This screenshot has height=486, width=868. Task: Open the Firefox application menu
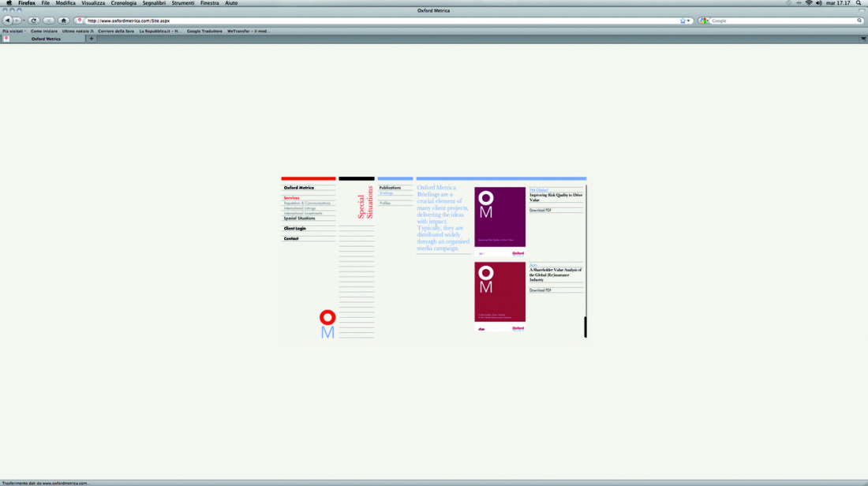(x=27, y=3)
